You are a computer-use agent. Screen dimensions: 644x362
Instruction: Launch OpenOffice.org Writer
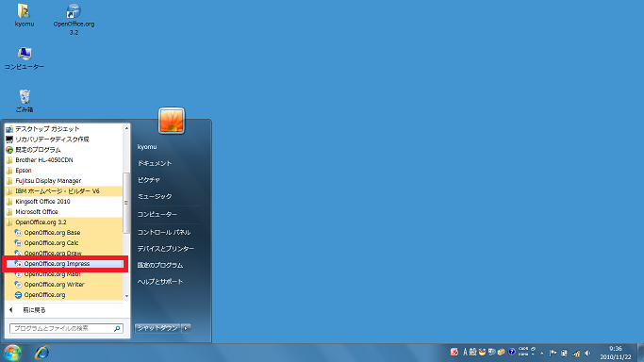pyautogui.click(x=64, y=285)
